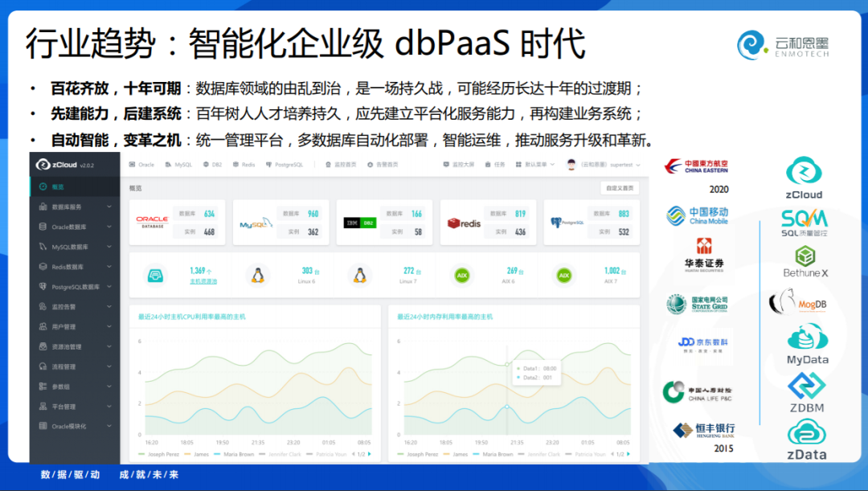
Task: Toggle Maria Brown legend in CPU chart
Action: (x=233, y=454)
